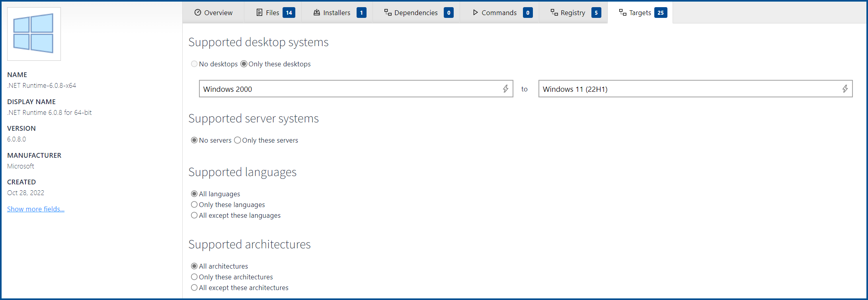868x300 pixels.
Task: Choose Only these languages radio button
Action: [194, 205]
